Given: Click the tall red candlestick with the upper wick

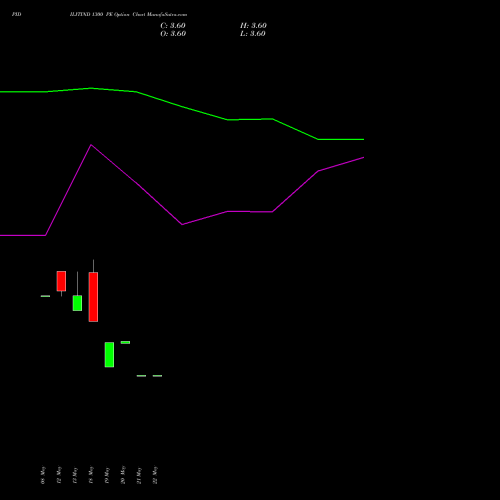Looking at the screenshot, I should (93, 297).
